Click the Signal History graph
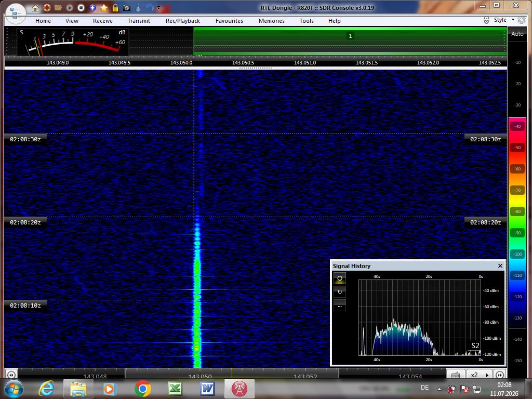This screenshot has height=399, width=532. click(420, 318)
